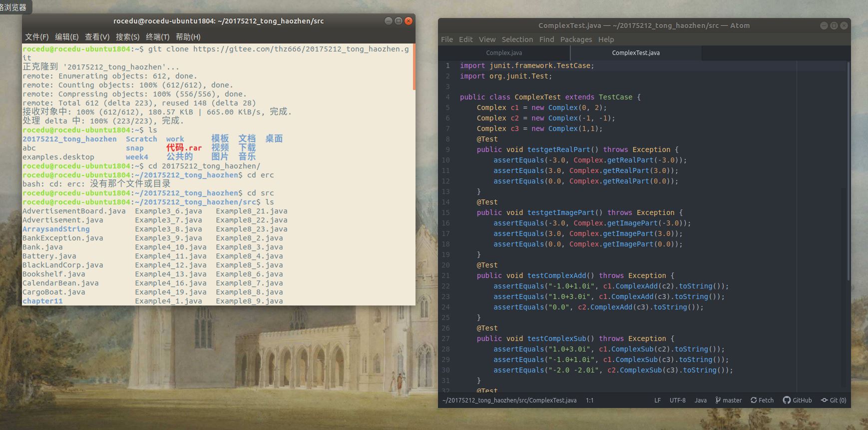
Task: Open the LF line ending selector
Action: (x=657, y=400)
